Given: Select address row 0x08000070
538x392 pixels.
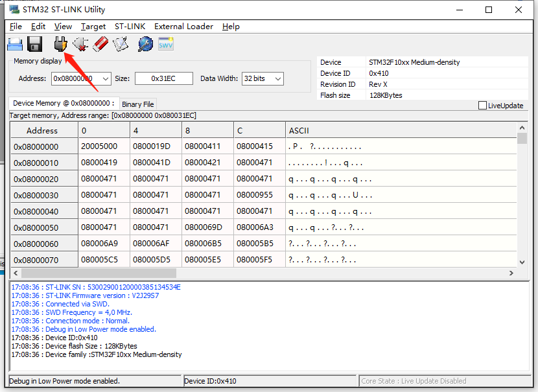Looking at the screenshot, I should [x=44, y=260].
